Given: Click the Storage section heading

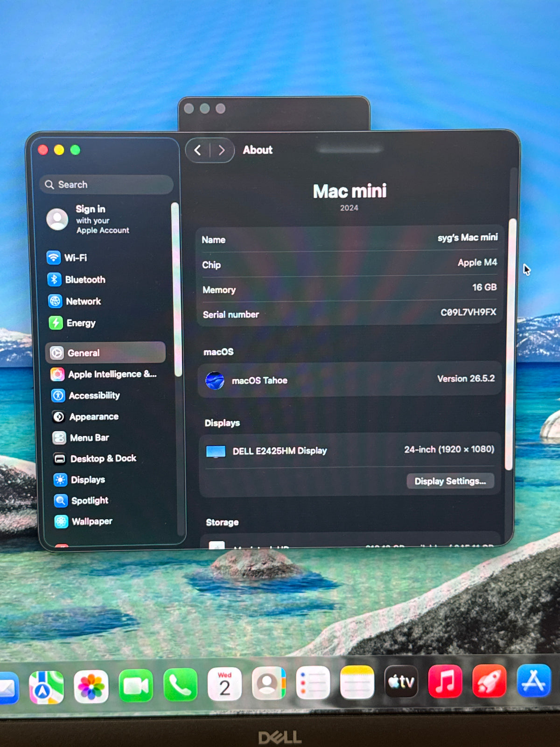Looking at the screenshot, I should pos(222,522).
